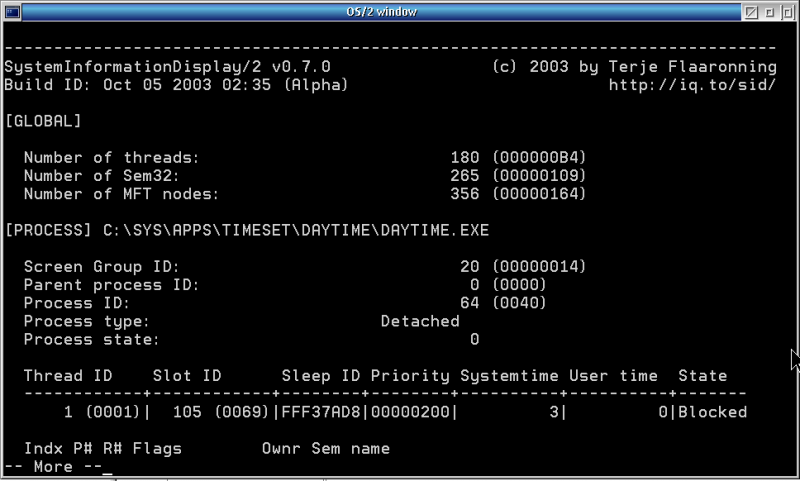The image size is (800, 481).
Task: Click the 'Blocked' thread state
Action: click(712, 412)
